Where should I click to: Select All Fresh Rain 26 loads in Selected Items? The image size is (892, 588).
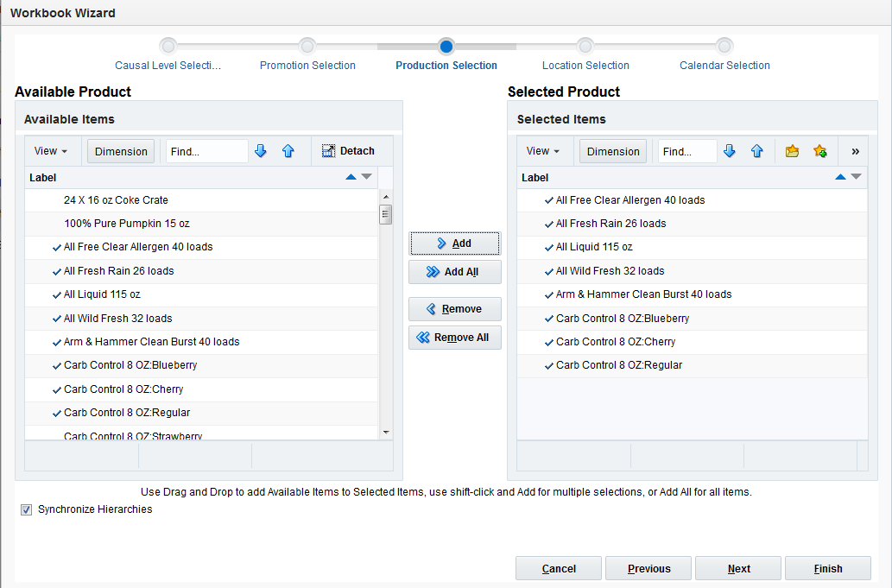[693, 224]
